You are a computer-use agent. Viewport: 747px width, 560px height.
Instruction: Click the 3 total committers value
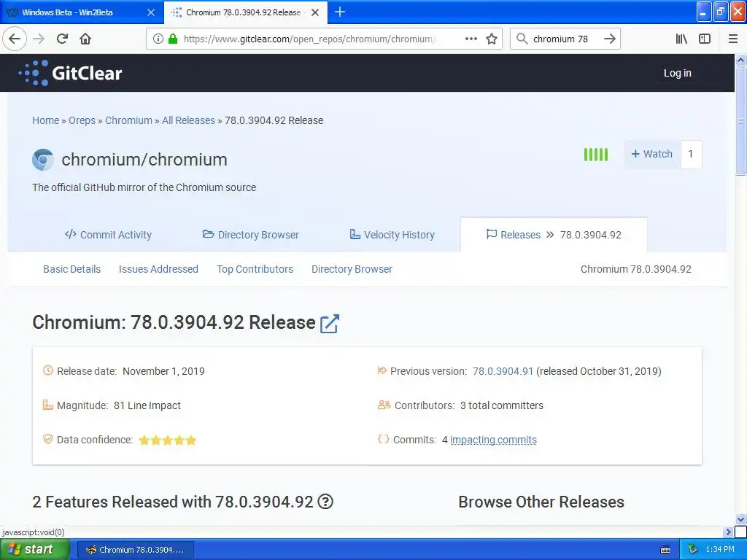tap(502, 405)
